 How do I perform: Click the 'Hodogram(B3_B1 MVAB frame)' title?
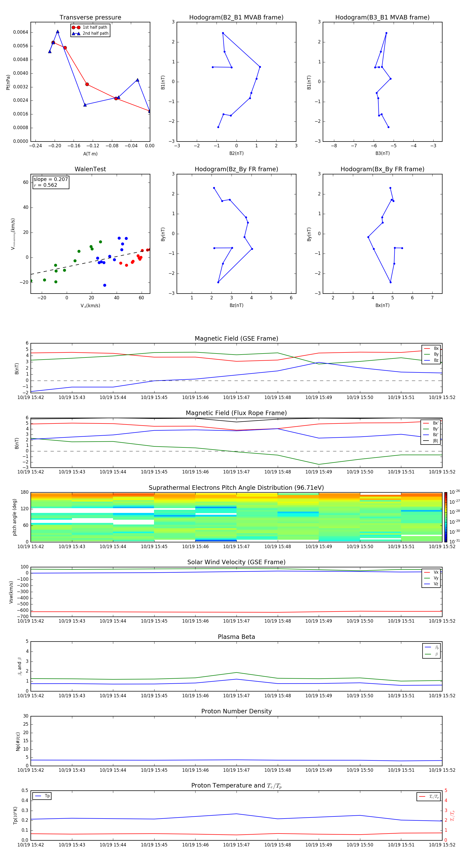[x=382, y=18]
